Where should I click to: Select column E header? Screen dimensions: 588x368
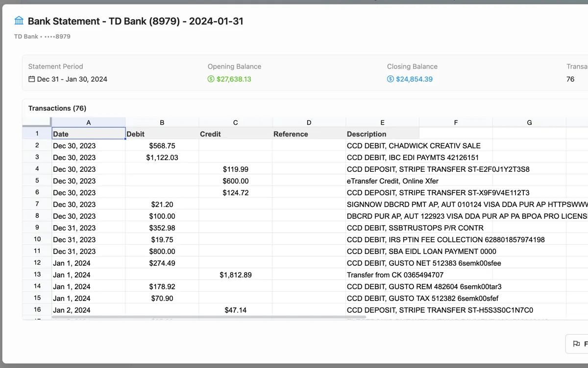tap(382, 122)
